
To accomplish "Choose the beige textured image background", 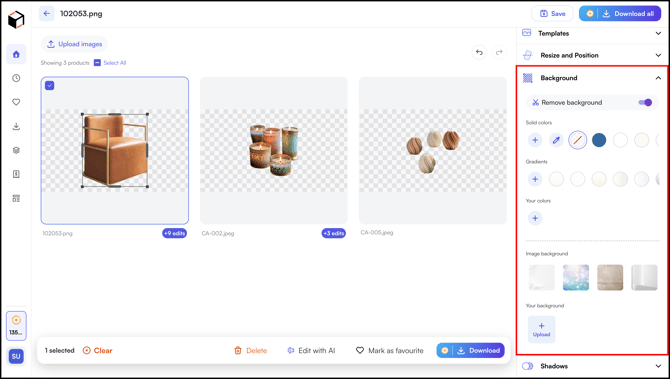I will click(610, 278).
